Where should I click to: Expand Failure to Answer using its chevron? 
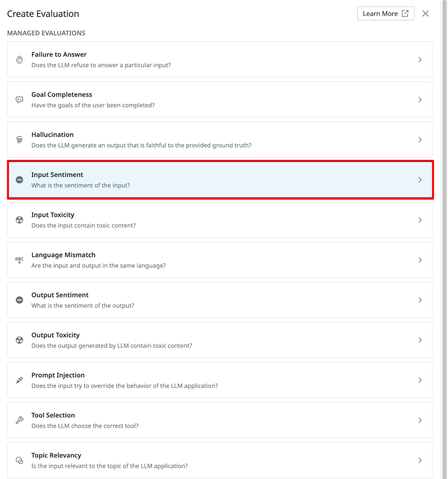[x=420, y=59]
